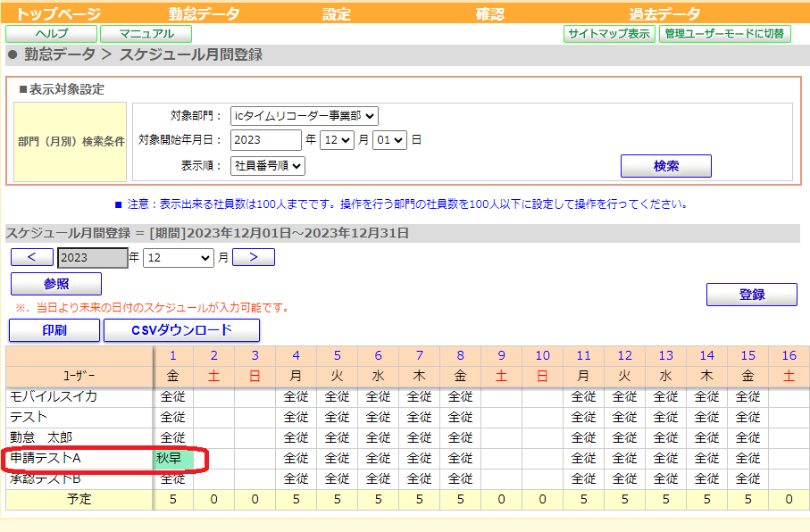Screen dimensions: 810x532
Task: Click user name モバイルスイカ
Action: [54, 396]
